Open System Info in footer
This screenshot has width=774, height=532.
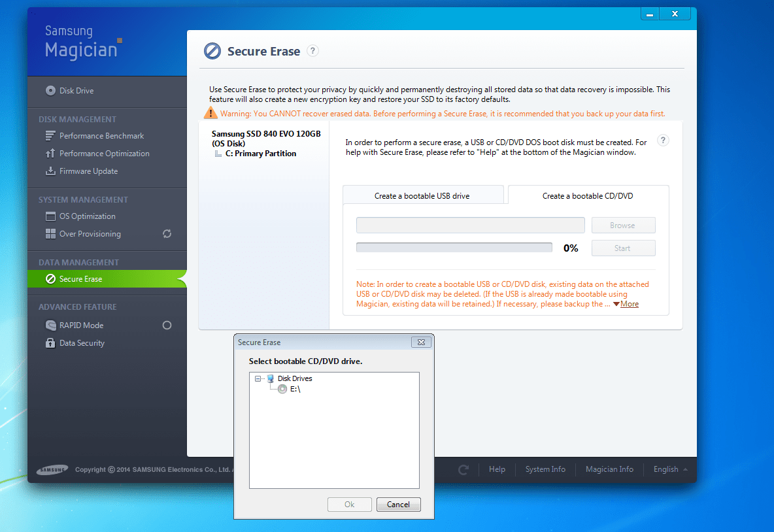(x=545, y=469)
